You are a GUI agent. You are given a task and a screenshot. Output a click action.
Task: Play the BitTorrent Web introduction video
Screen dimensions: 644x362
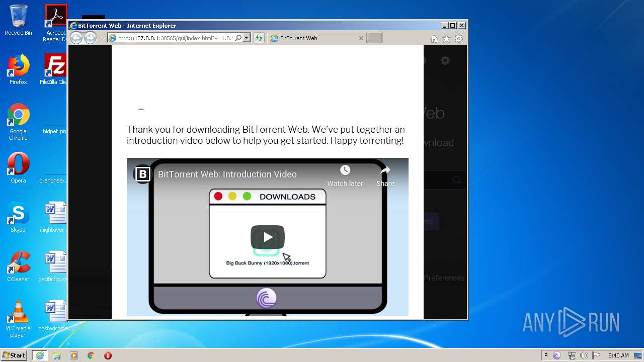click(268, 237)
